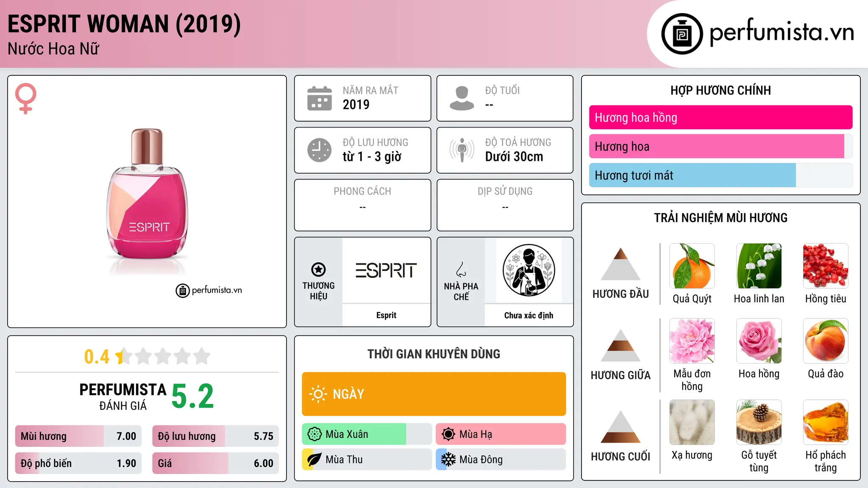Click the Mùi hương 7.00 rating bar
The image size is (868, 488).
click(x=78, y=436)
